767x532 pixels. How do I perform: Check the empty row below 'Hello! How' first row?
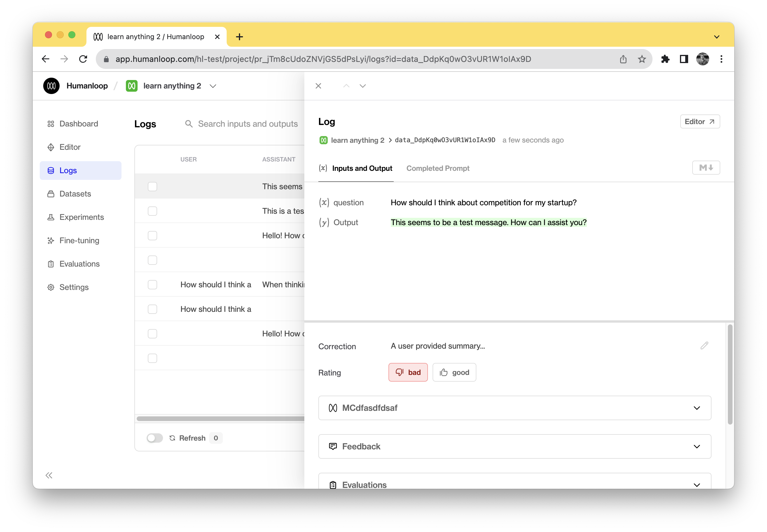tap(152, 260)
